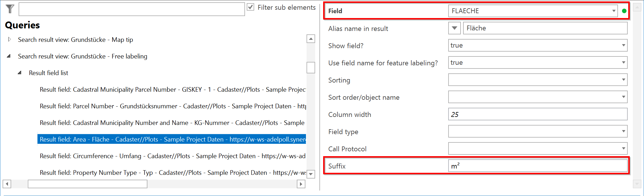The width and height of the screenshot is (644, 196).
Task: Open the Call Protocol dropdown
Action: click(x=623, y=148)
